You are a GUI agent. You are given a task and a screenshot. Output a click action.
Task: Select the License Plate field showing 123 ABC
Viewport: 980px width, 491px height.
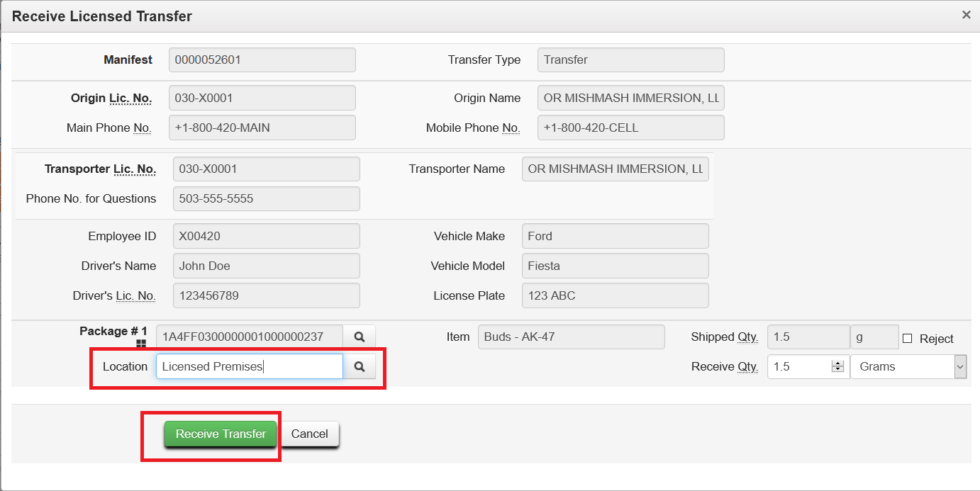(616, 296)
